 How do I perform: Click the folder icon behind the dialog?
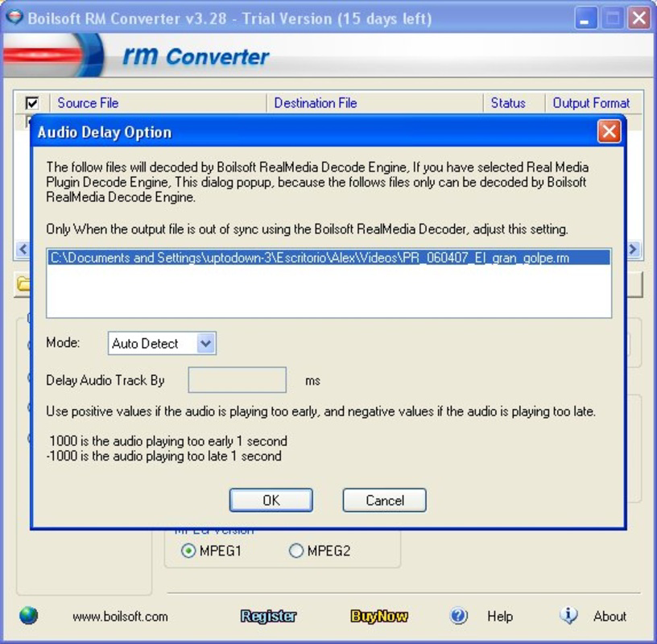23,284
